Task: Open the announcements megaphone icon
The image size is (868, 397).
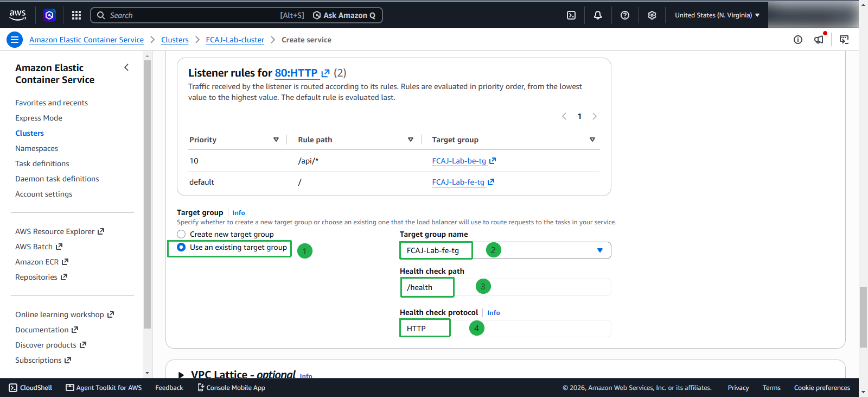Action: tap(819, 39)
